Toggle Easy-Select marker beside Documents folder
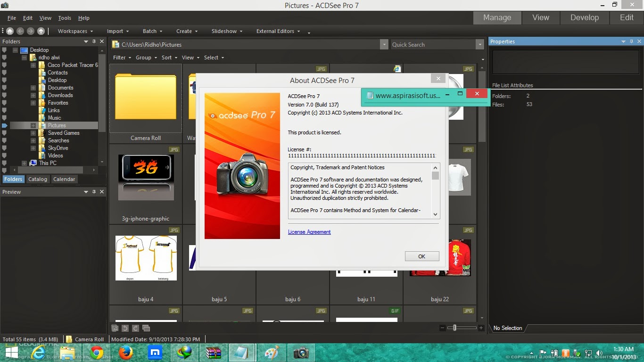 click(4, 88)
